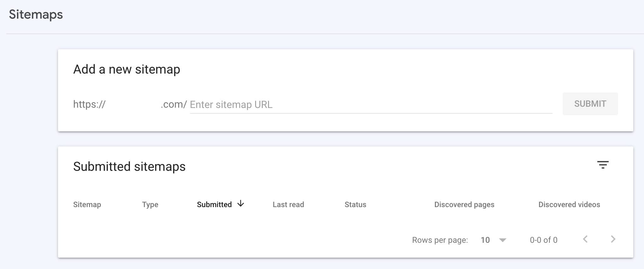The height and width of the screenshot is (269, 644).
Task: Go to previous page of sitemaps
Action: point(585,239)
